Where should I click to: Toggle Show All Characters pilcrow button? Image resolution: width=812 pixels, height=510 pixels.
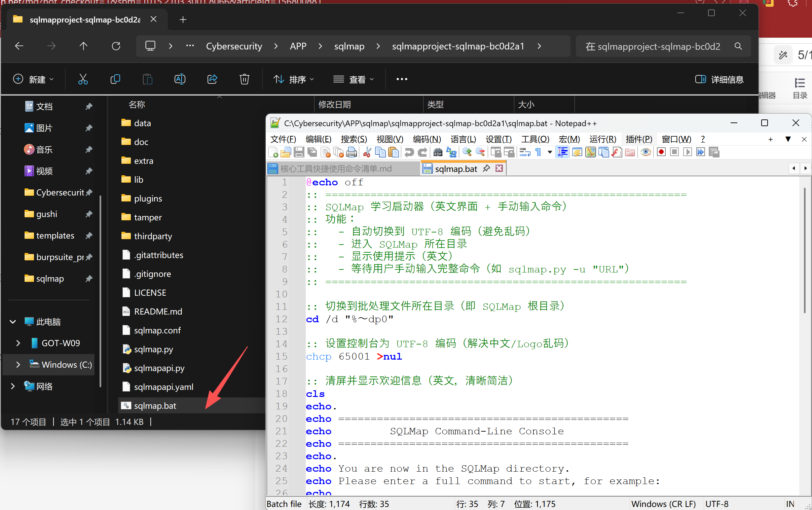(539, 152)
